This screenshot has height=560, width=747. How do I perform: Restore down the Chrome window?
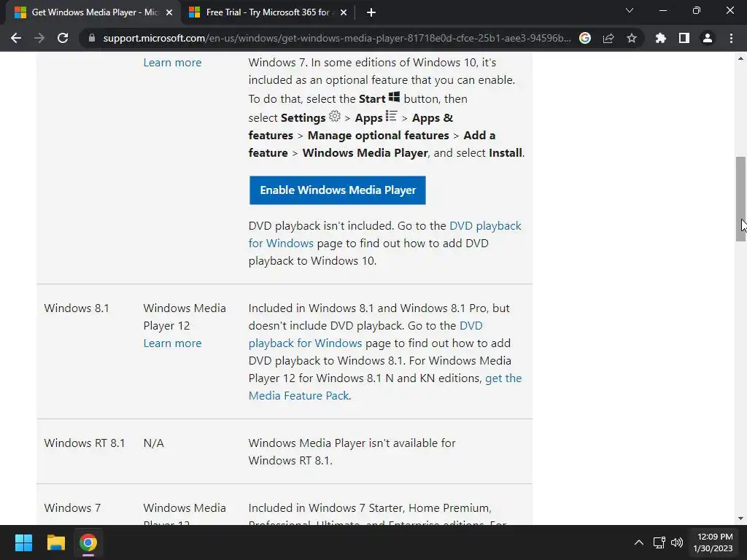point(697,10)
